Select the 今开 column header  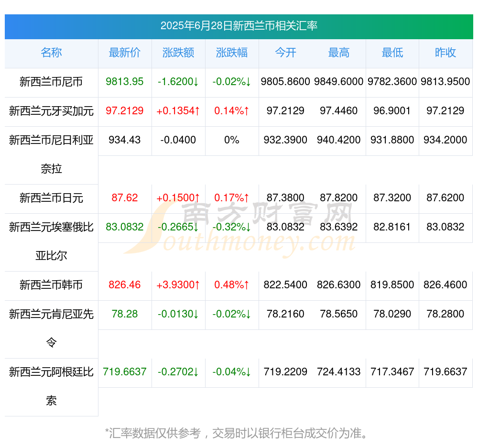click(x=285, y=53)
